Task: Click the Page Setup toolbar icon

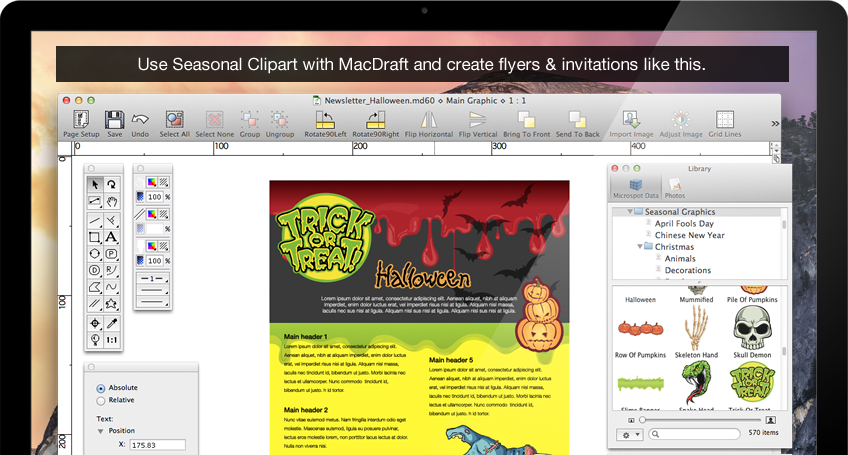Action: (x=81, y=120)
